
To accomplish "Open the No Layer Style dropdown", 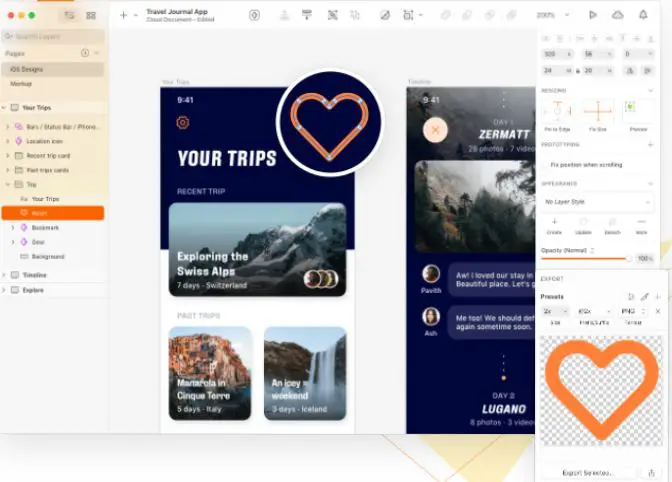I will point(596,202).
